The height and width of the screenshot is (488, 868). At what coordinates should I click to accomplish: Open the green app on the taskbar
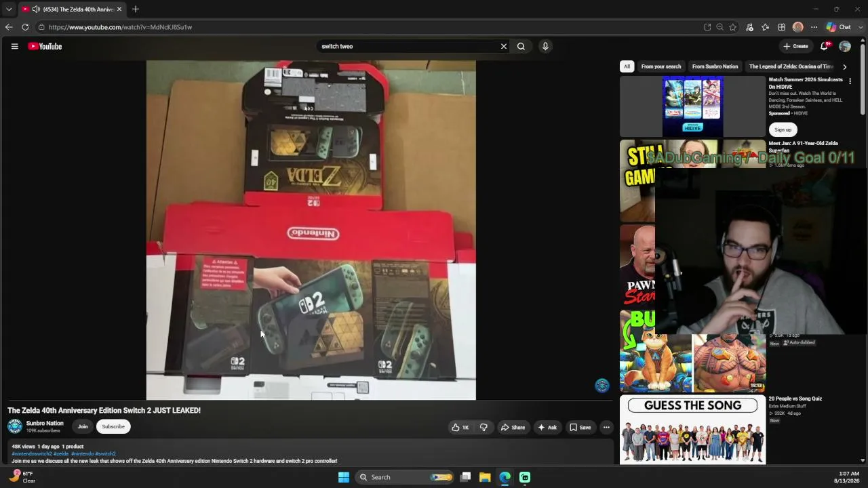[525, 477]
